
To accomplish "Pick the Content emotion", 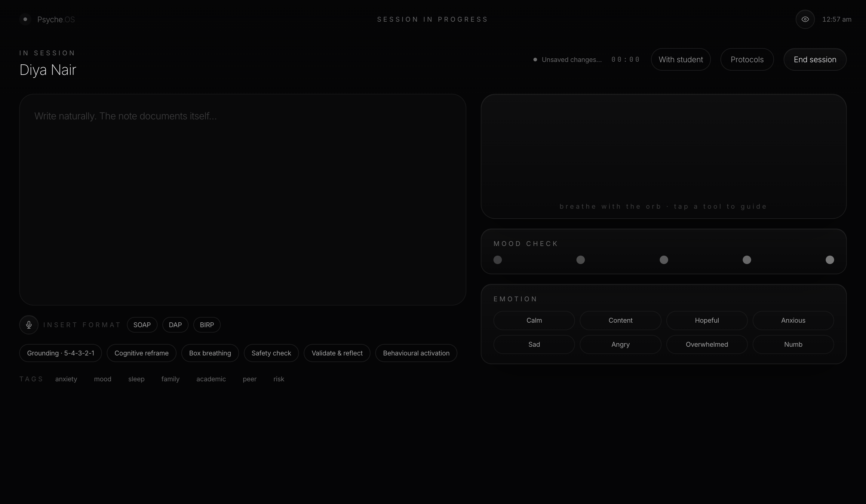I will pos(620,320).
